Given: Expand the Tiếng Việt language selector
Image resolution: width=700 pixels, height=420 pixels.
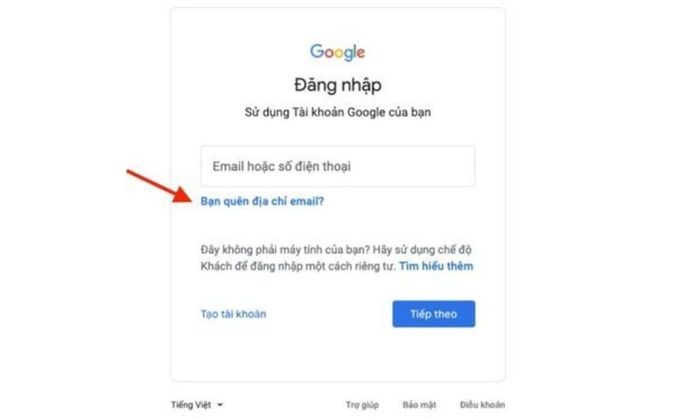Looking at the screenshot, I should [x=197, y=405].
